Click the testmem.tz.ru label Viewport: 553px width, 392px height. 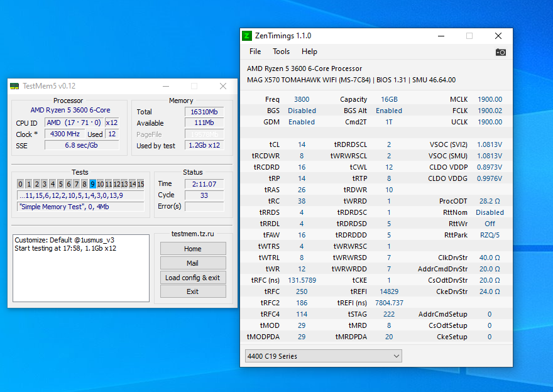click(x=192, y=234)
